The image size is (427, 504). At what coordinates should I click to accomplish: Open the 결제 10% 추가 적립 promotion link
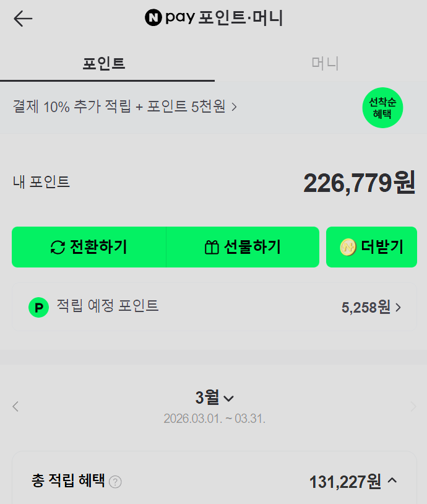[x=124, y=106]
